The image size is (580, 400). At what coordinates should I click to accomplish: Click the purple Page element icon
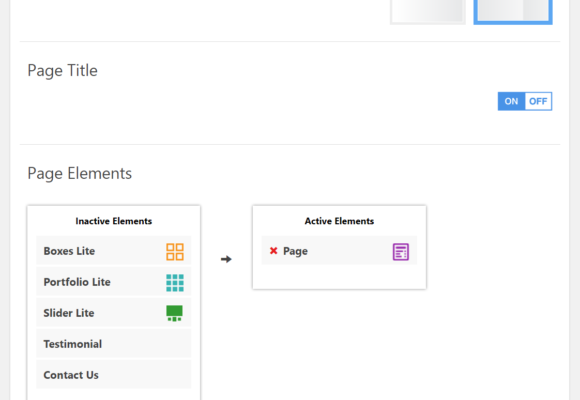[x=401, y=252]
